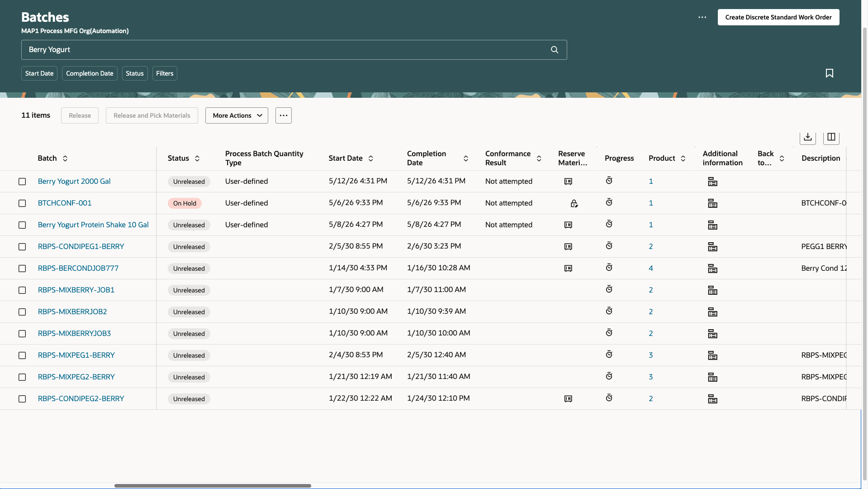
Task: Open the Start Date filter chip
Action: pos(39,73)
